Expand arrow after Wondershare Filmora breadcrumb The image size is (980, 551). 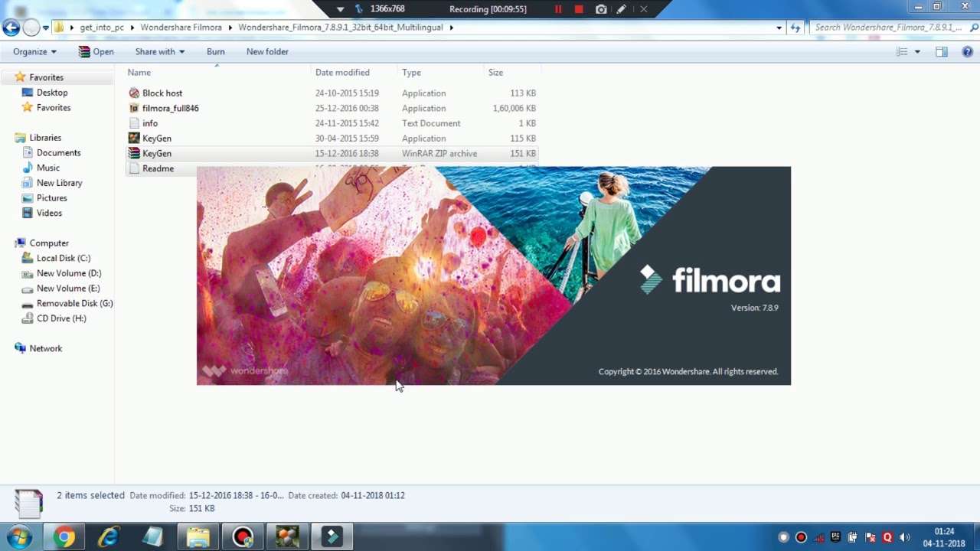pyautogui.click(x=230, y=28)
